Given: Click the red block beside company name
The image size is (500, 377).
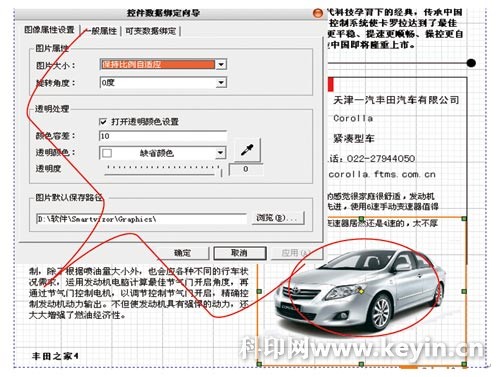Looking at the screenshot, I should coord(331,84).
